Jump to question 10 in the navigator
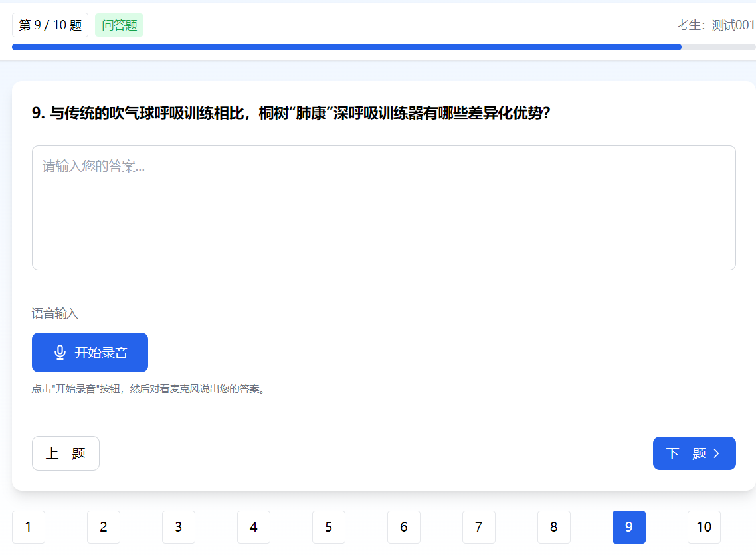 [x=704, y=527]
